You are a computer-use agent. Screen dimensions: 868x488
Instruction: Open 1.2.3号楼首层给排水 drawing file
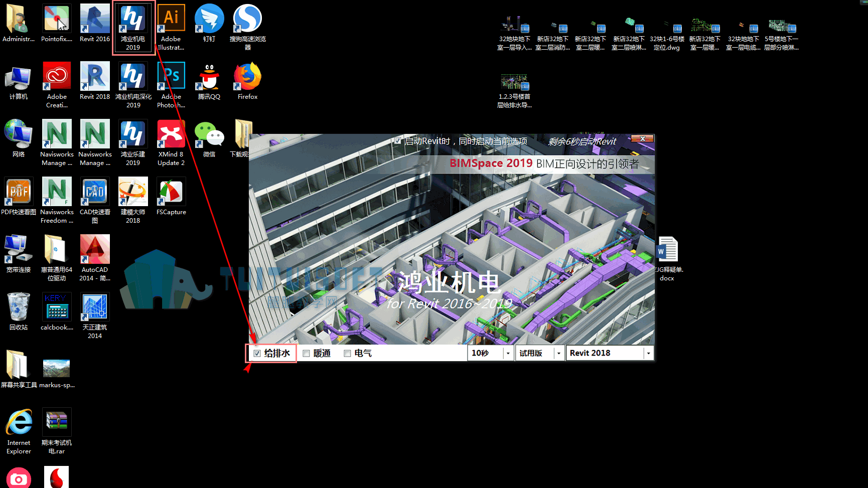(514, 91)
